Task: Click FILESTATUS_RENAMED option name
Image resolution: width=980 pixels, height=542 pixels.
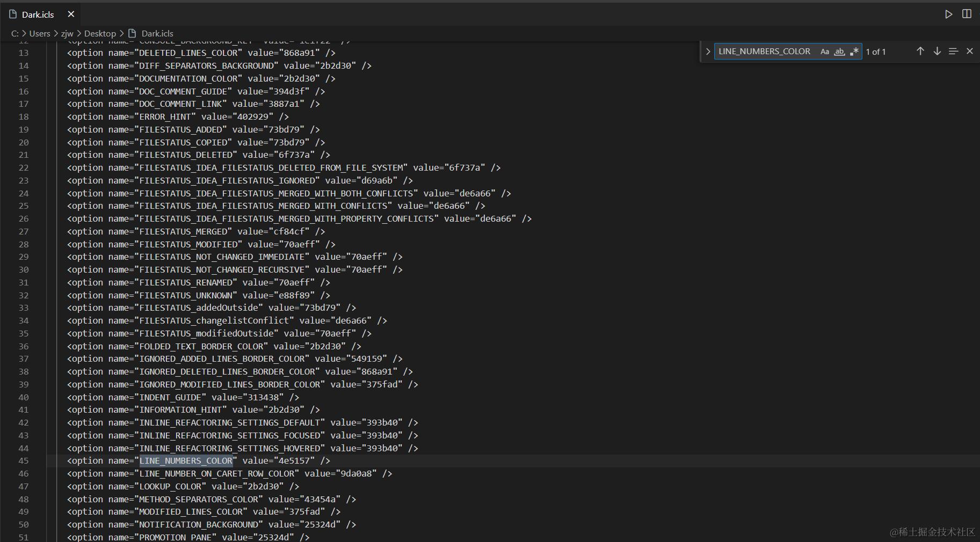Action: point(186,282)
